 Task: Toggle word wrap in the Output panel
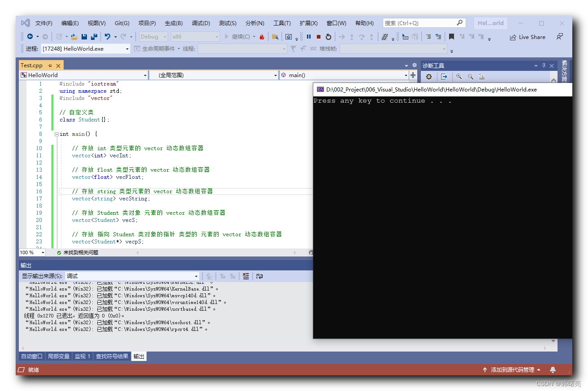259,276
